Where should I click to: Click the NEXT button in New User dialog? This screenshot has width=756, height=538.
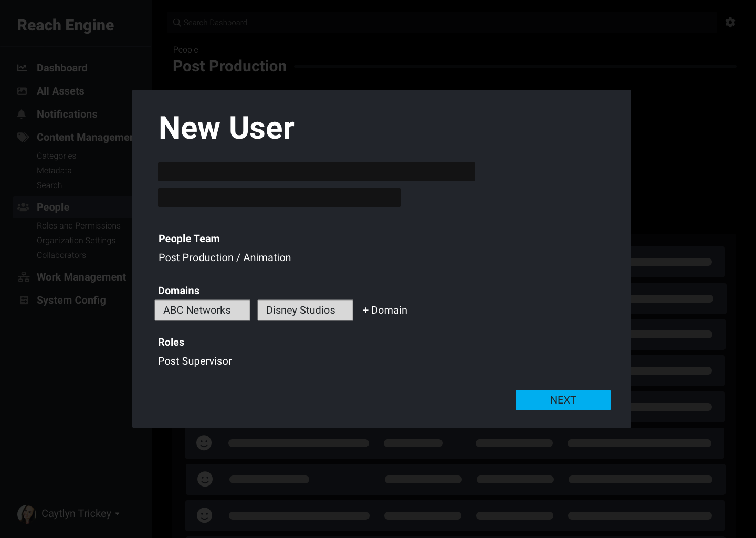click(563, 400)
